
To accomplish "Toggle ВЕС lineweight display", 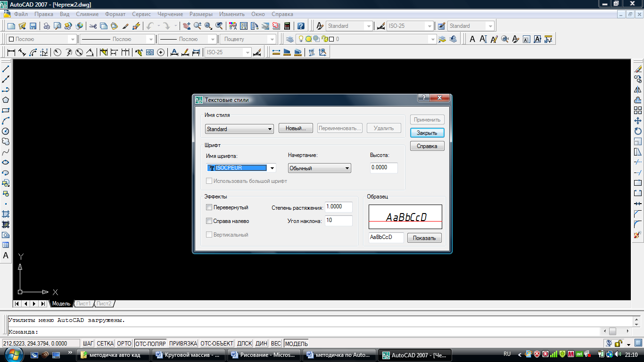I will click(276, 344).
